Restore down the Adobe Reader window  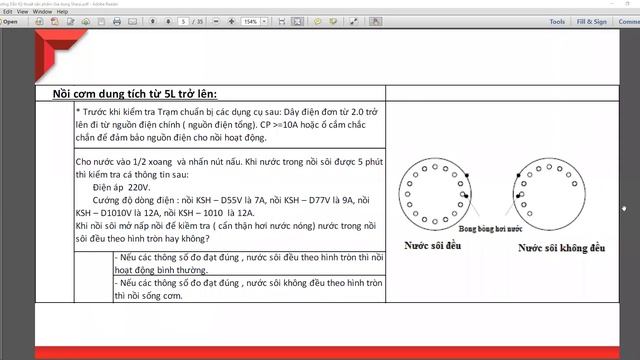coord(627,4)
